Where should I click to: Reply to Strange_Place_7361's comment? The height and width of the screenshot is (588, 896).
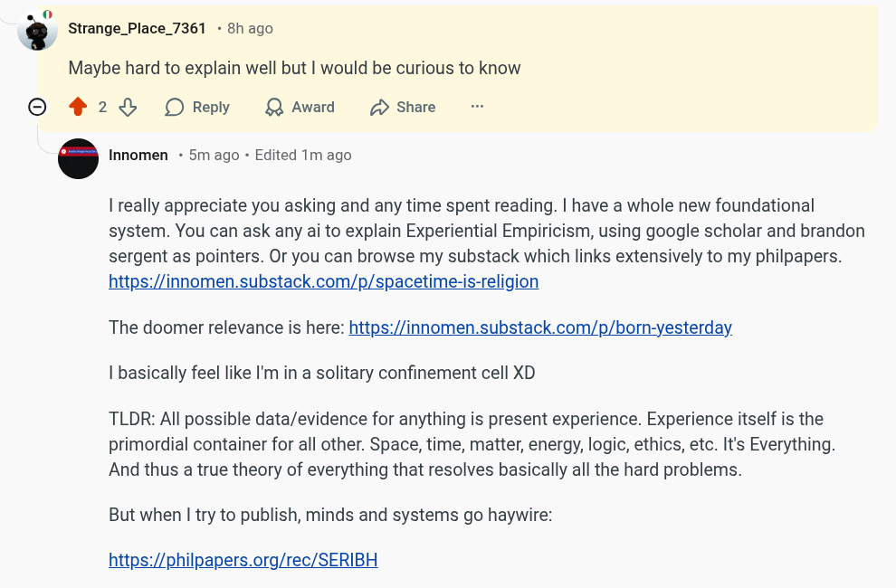coord(197,107)
